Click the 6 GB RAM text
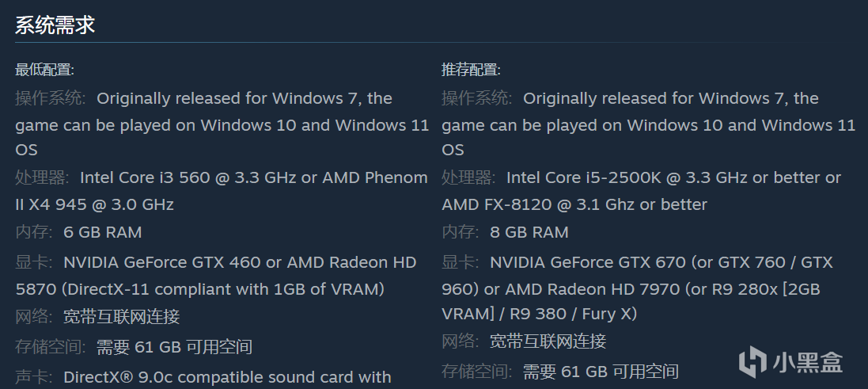This screenshot has width=868, height=389. click(103, 232)
